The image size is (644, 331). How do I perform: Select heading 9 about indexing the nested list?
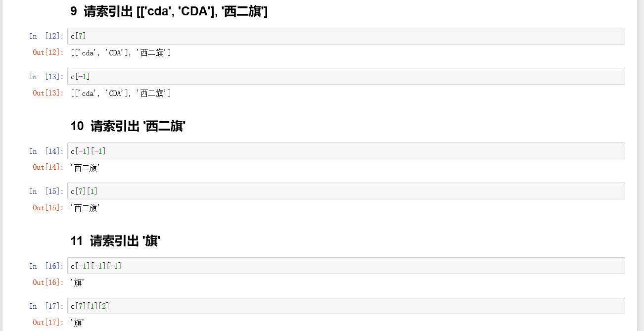click(169, 12)
